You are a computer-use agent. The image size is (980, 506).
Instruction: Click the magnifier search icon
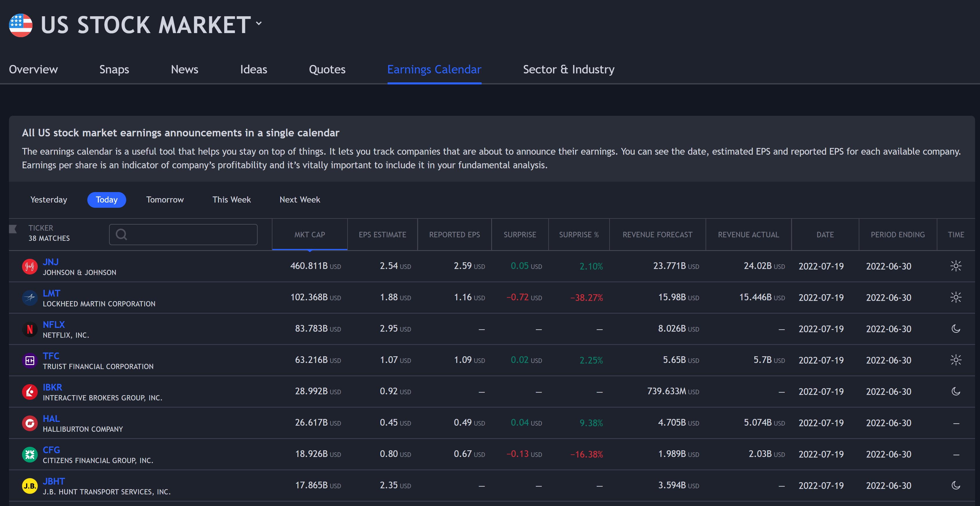pos(121,234)
